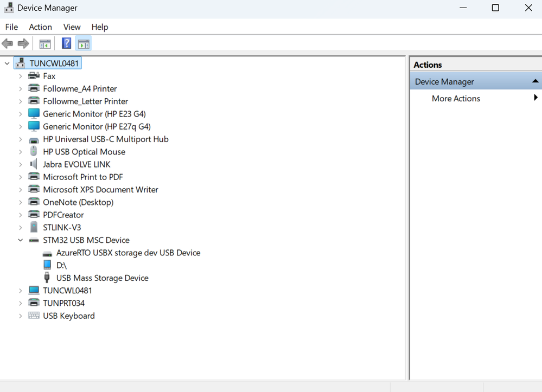Click the Forward arrow toolbar icon
The image size is (542, 392).
tap(23, 43)
